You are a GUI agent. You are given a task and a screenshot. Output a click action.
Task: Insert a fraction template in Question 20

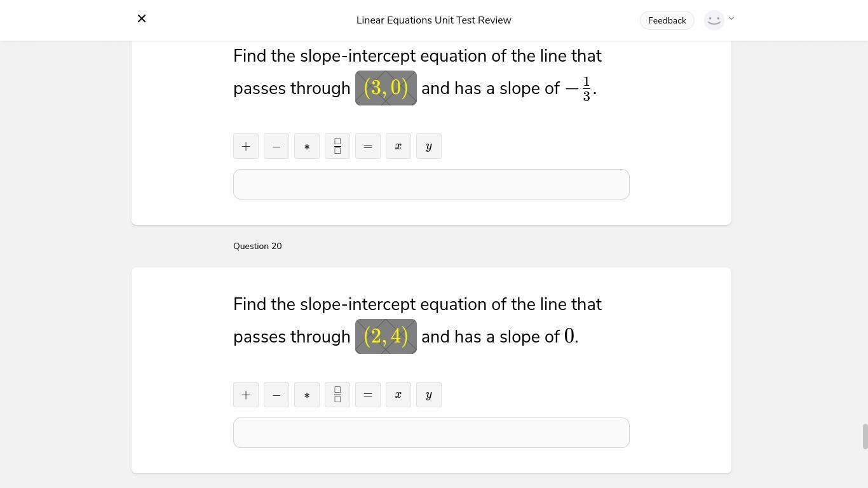pos(337,395)
